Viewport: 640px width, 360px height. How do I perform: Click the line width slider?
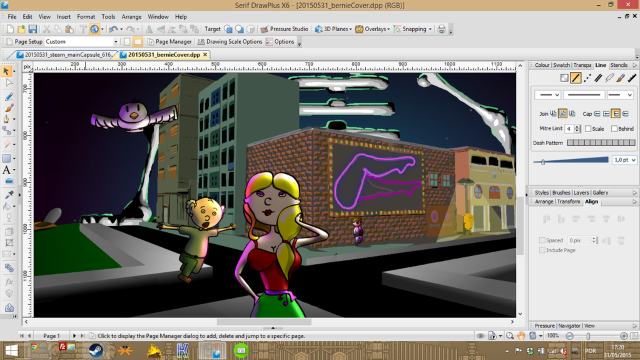[571, 161]
